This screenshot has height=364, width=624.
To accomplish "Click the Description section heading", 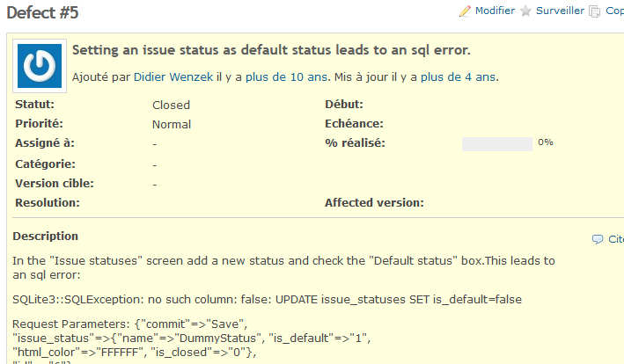I will click(45, 237).
